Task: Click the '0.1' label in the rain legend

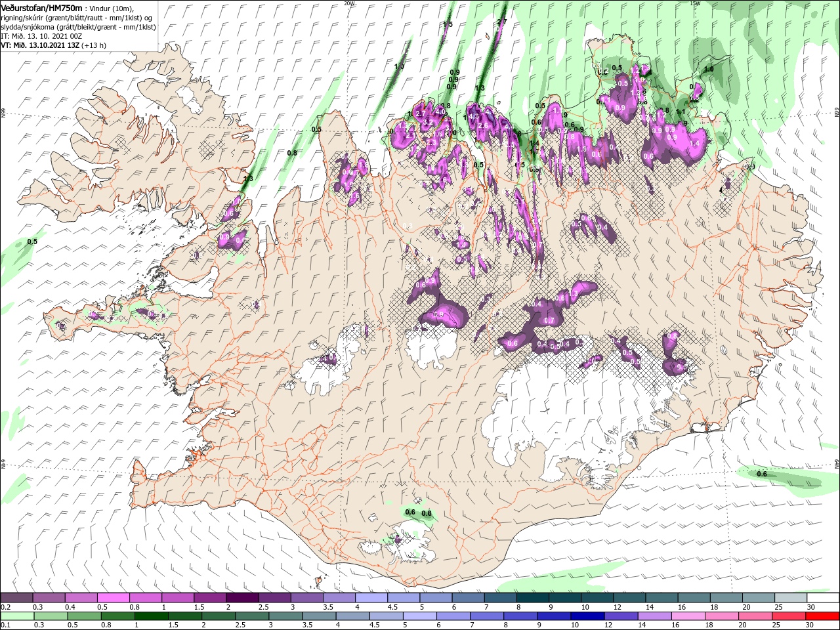Action: point(5,625)
